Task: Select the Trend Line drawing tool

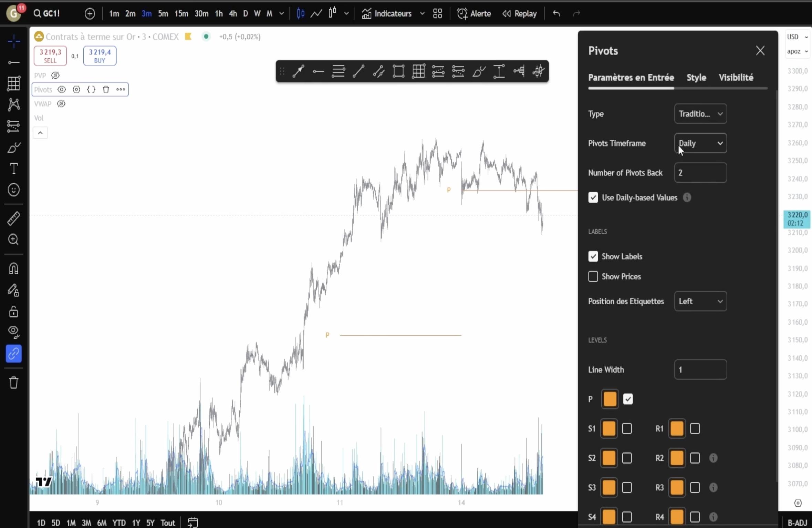Action: [x=14, y=62]
